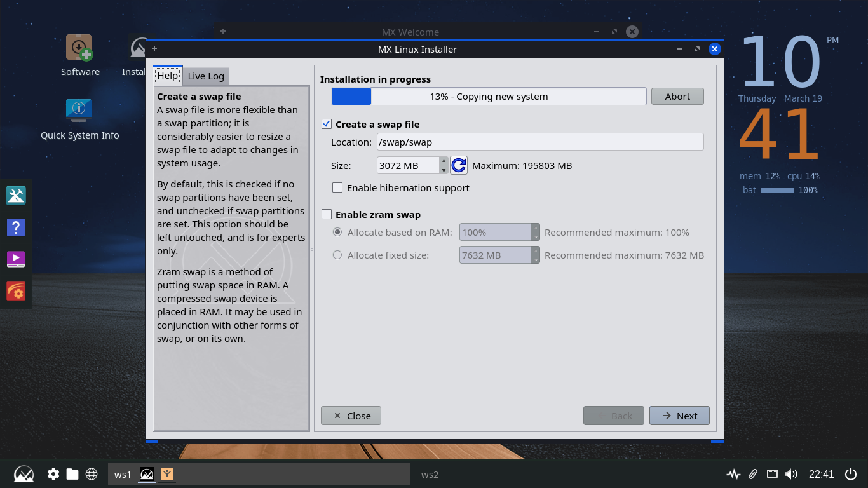
Task: Open MX Tools from the side dock
Action: [x=16, y=196]
